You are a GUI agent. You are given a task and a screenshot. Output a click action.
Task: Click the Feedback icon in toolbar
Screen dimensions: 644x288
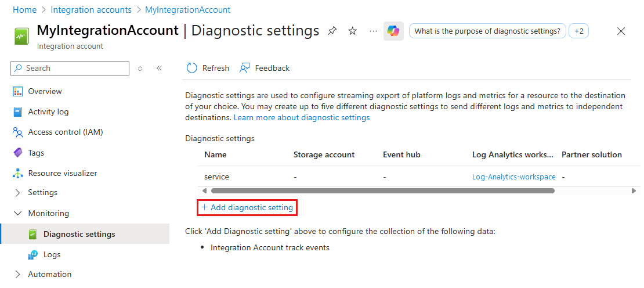(x=245, y=68)
